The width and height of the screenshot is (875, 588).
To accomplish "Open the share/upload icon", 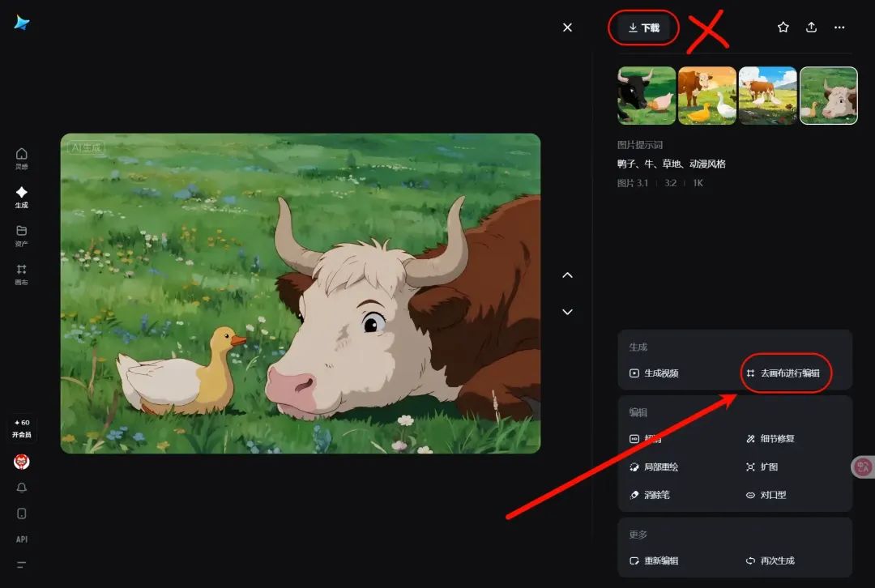I will click(x=811, y=28).
